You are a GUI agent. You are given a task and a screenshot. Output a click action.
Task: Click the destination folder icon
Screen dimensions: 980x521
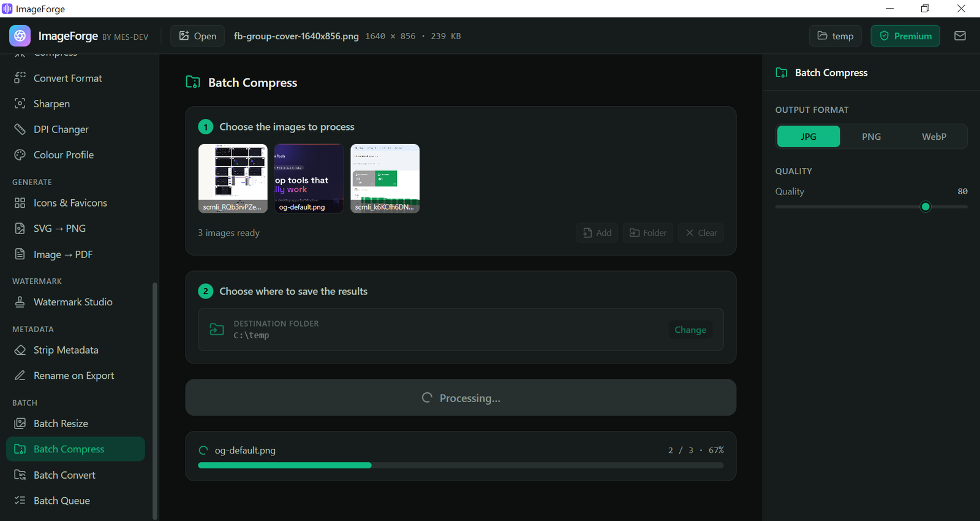217,329
